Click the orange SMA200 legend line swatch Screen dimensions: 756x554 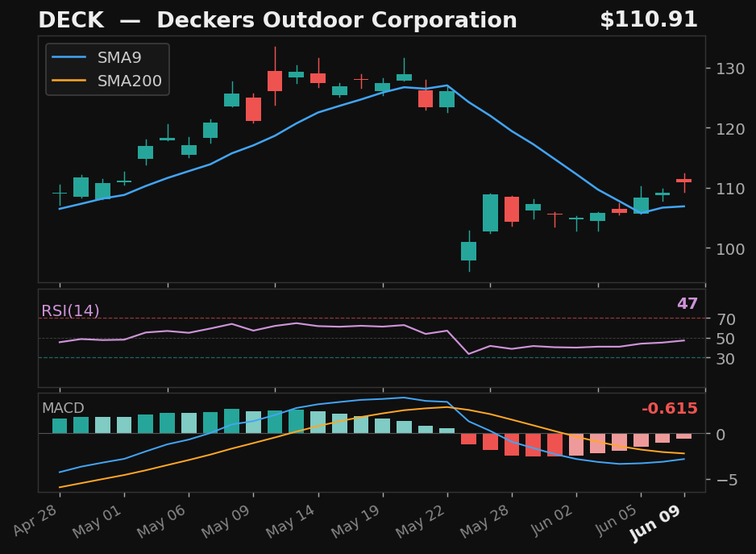click(69, 81)
